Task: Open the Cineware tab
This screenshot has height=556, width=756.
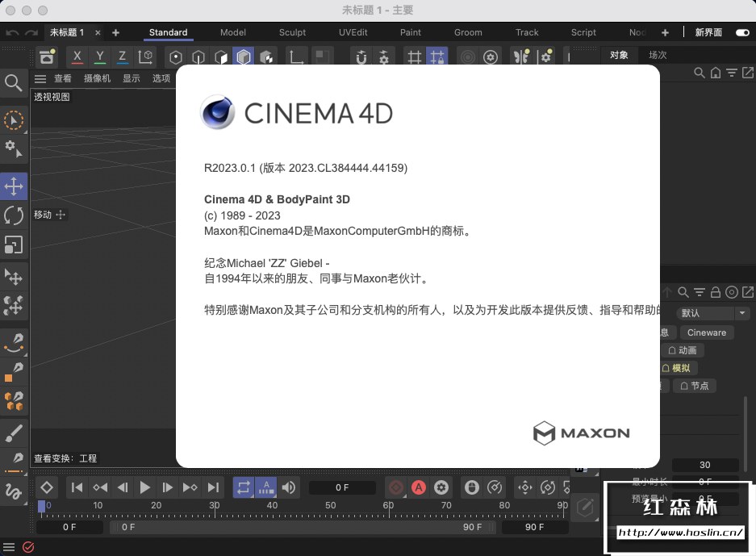Action: click(706, 332)
